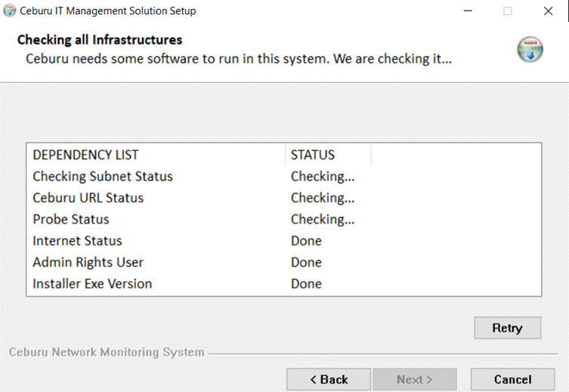
Task: Select the Internet Status row
Action: click(284, 241)
